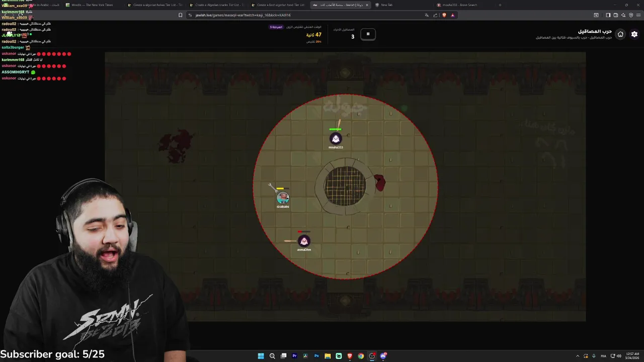Switch to the Algerian snacks Tier List tab
644x362 pixels.
[216, 5]
